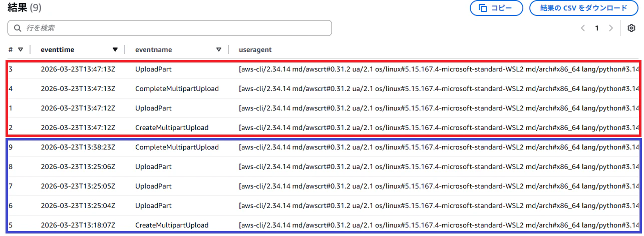The height and width of the screenshot is (236, 644).
Task: Select eventtime 2026-03-23T13:47:13Z in row 3
Action: (x=78, y=69)
